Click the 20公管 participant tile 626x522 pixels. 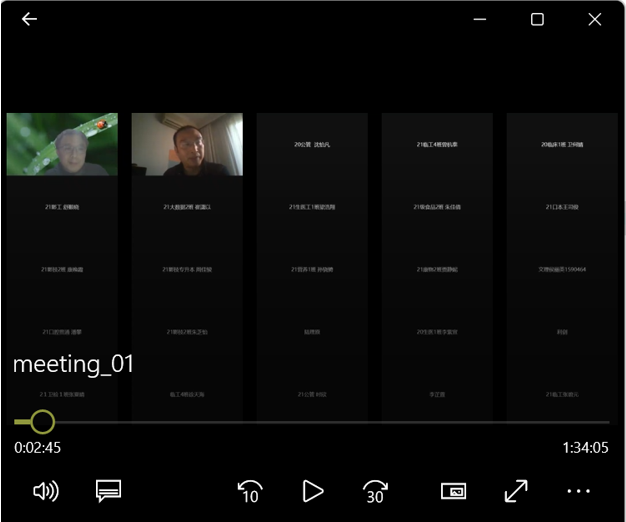point(312,145)
